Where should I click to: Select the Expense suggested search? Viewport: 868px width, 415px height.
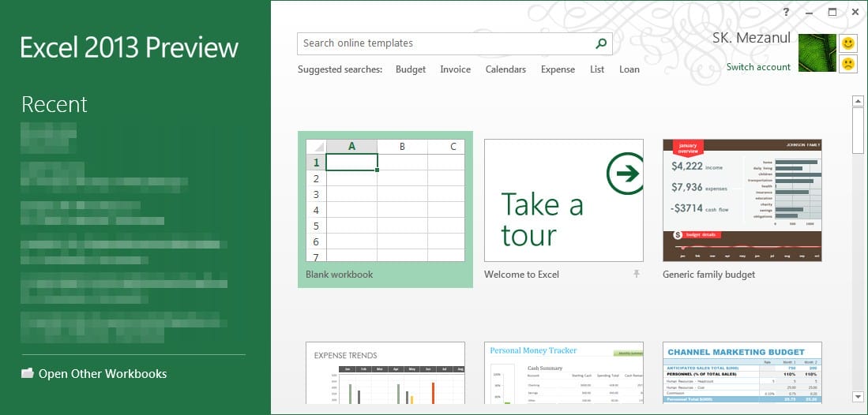click(x=558, y=69)
